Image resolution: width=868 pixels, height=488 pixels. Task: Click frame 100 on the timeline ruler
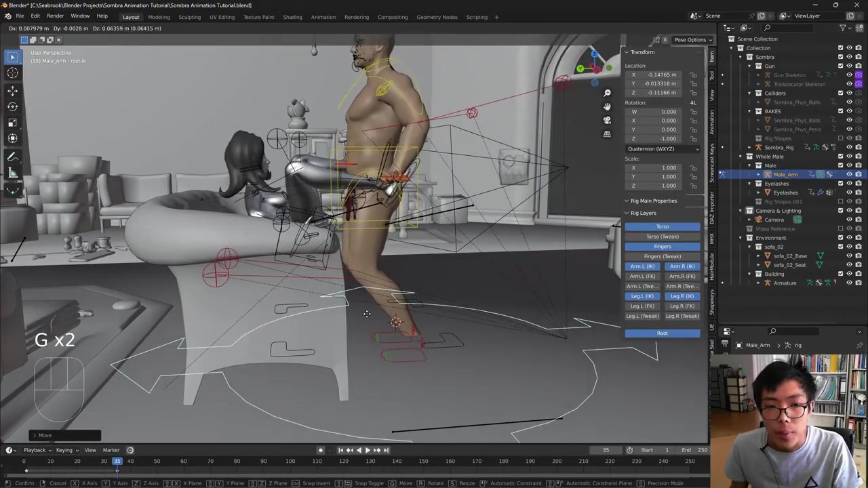click(290, 462)
